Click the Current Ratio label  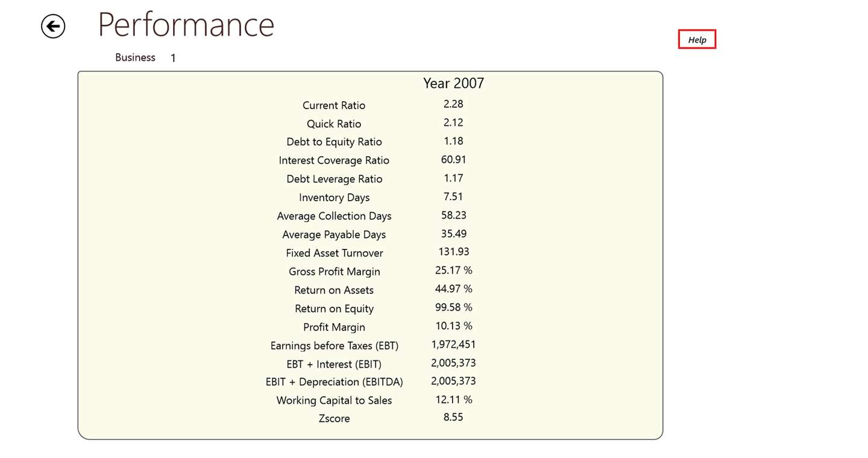334,105
